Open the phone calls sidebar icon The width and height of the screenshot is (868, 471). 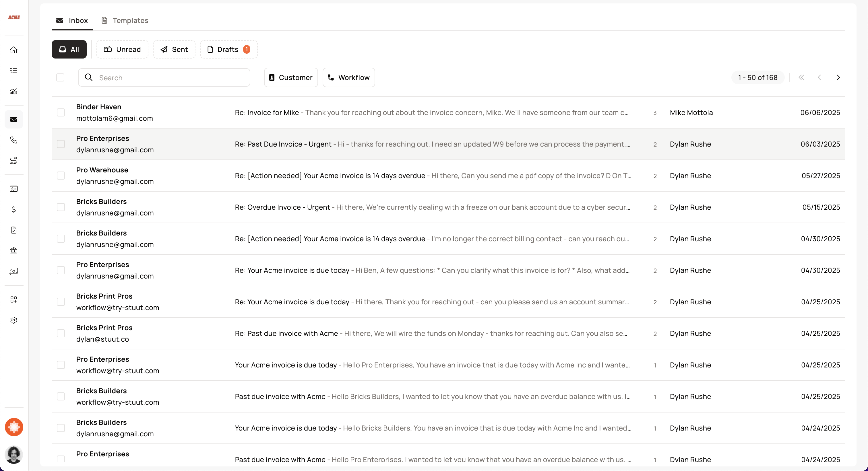click(14, 140)
